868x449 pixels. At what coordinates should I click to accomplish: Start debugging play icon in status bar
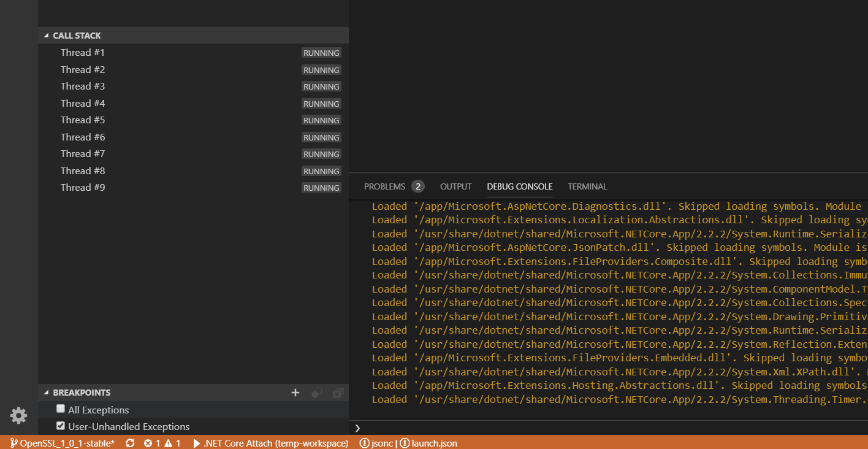(x=197, y=443)
